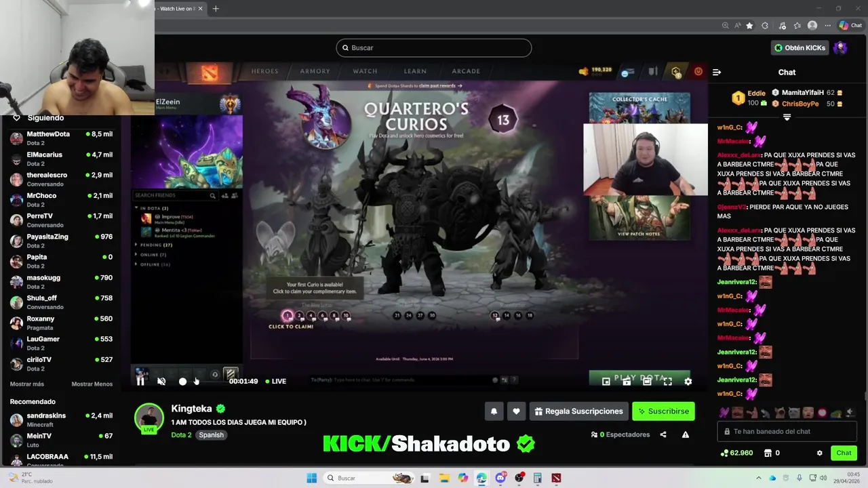Open Discord from the taskbar
The height and width of the screenshot is (488, 868).
500,478
